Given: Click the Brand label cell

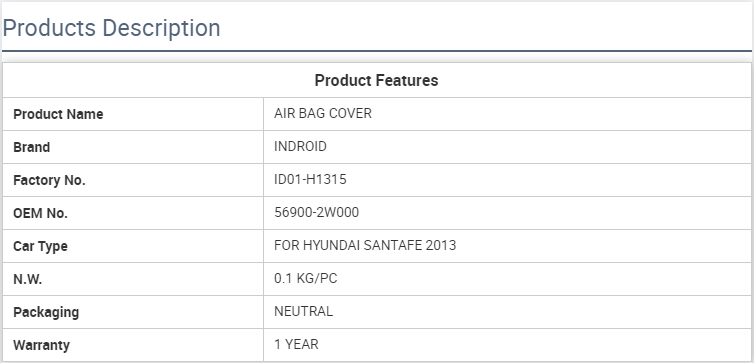Looking at the screenshot, I should pyautogui.click(x=133, y=147).
